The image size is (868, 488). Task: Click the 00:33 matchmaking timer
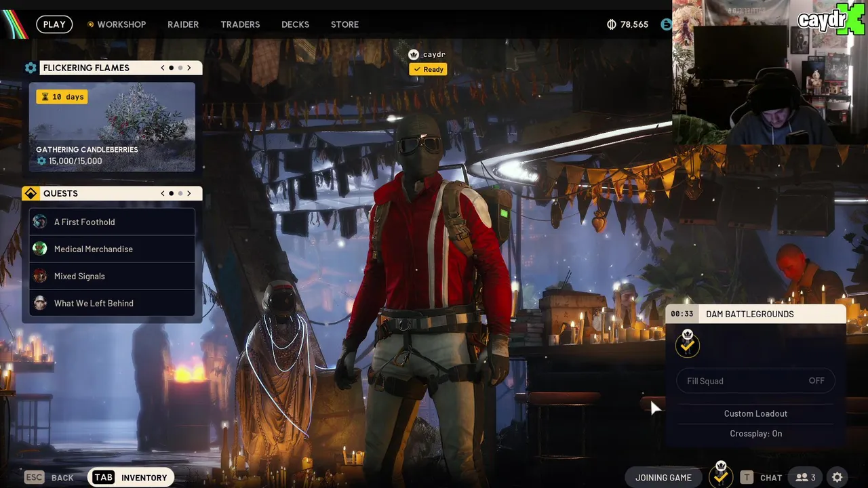(x=682, y=314)
